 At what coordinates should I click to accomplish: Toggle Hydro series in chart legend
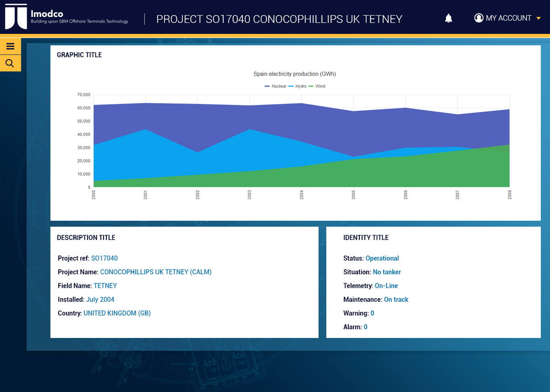click(x=297, y=86)
